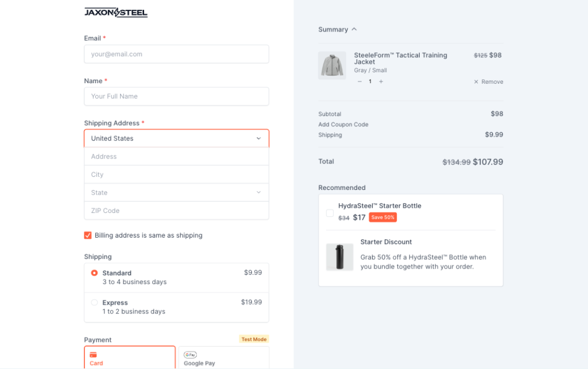Click the Recommended section heading
588x369 pixels.
(x=342, y=188)
